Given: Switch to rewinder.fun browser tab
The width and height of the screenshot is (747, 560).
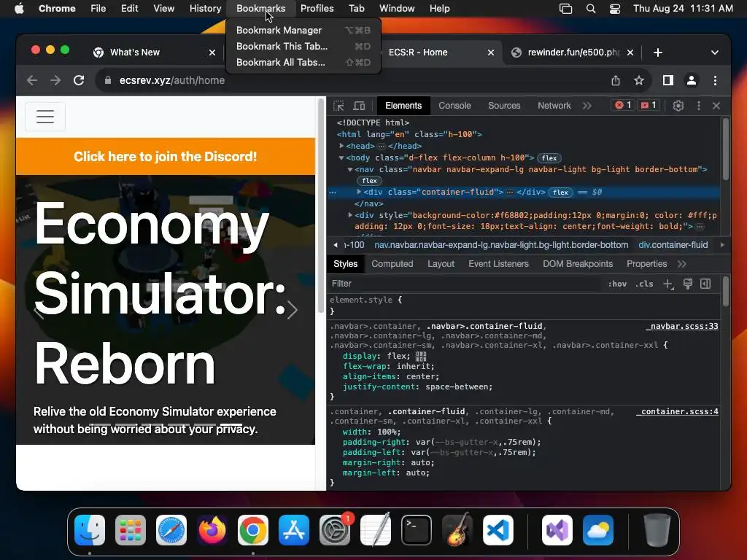Looking at the screenshot, I should tap(572, 52).
